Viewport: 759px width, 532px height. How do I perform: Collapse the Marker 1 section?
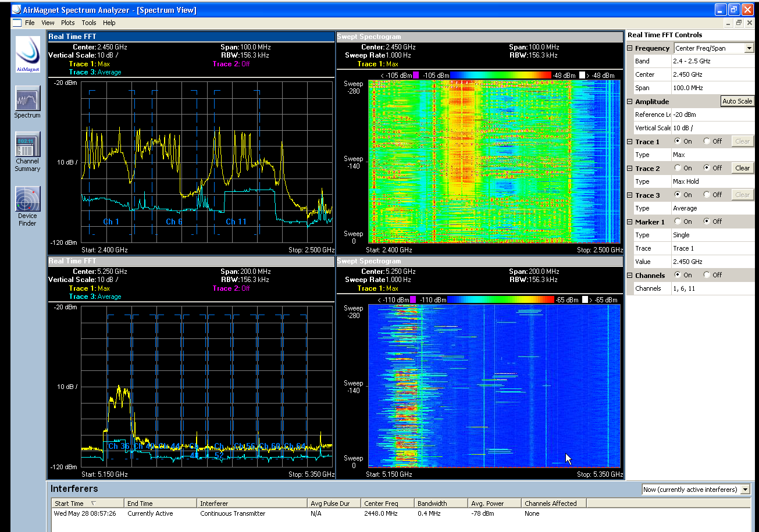(630, 222)
